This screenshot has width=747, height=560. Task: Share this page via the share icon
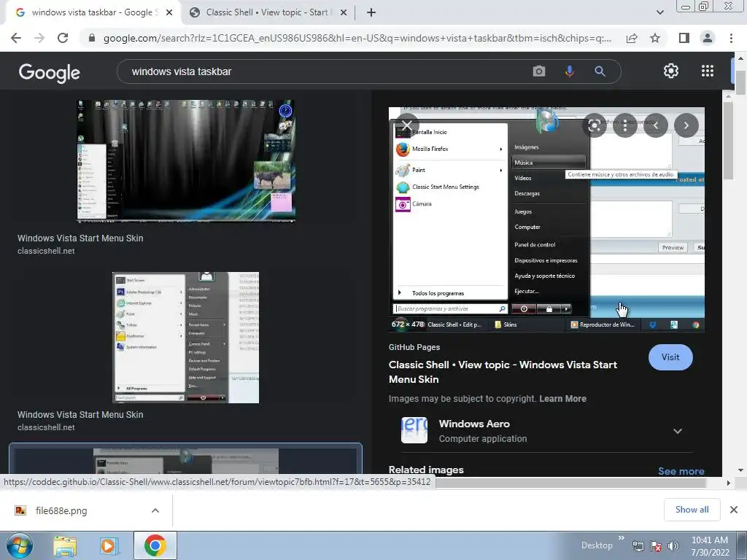tap(632, 38)
